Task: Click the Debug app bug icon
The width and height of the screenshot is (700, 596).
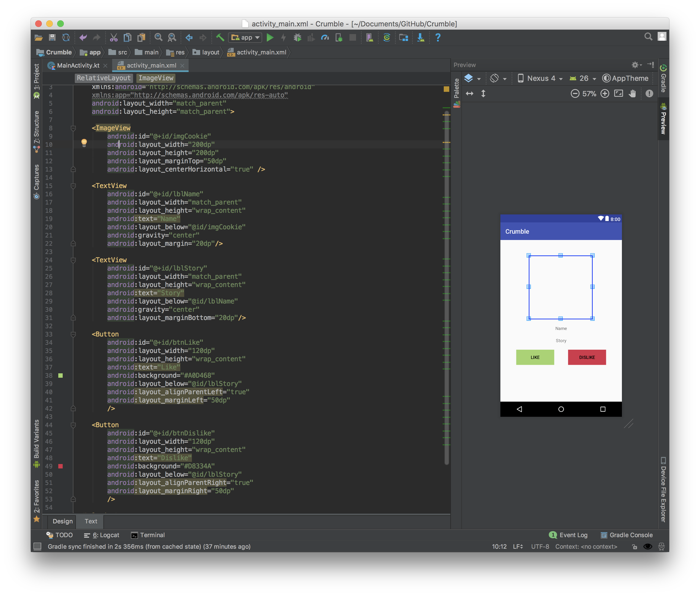Action: (x=297, y=37)
